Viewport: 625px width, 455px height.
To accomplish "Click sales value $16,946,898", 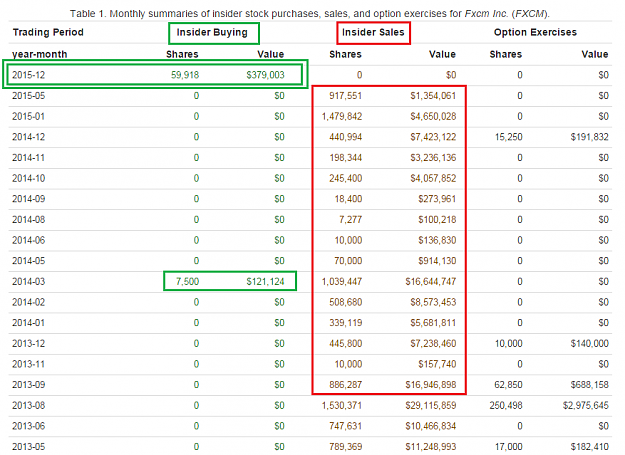I will coord(430,385).
